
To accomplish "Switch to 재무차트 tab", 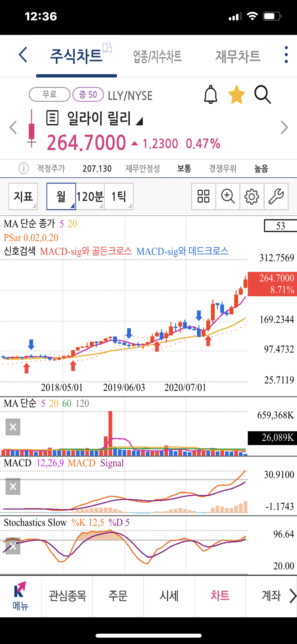I will (238, 56).
